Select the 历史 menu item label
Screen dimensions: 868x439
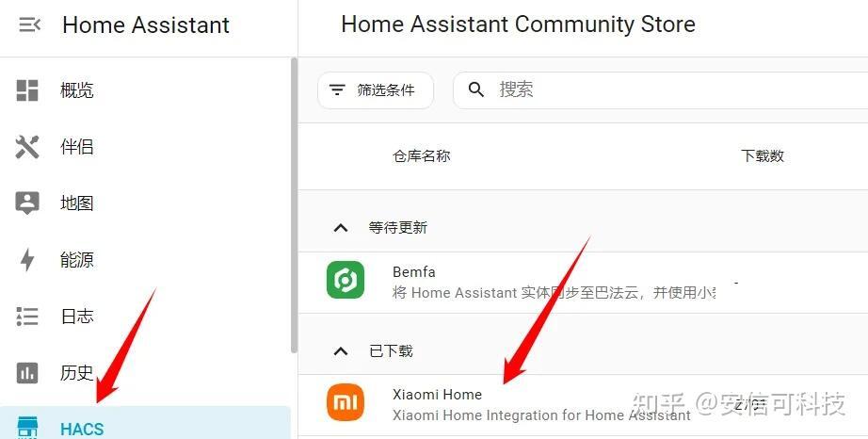point(77,372)
